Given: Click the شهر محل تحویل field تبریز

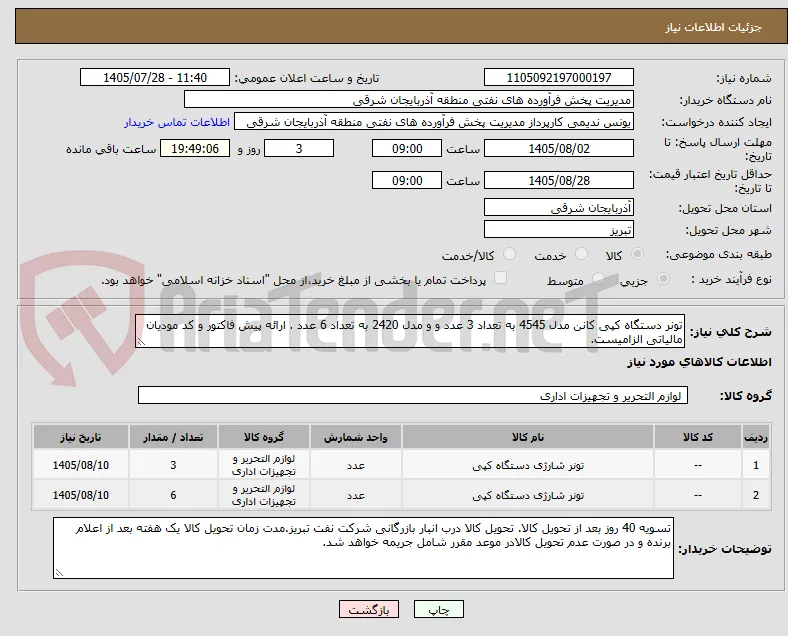Looking at the screenshot, I should (558, 229).
